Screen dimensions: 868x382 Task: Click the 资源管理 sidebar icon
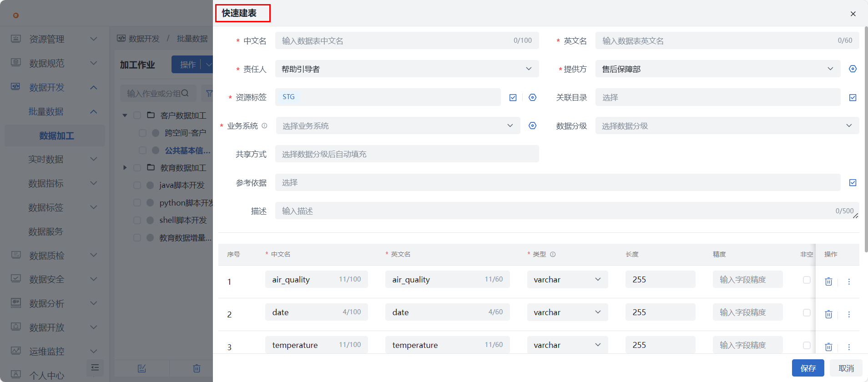coord(16,39)
